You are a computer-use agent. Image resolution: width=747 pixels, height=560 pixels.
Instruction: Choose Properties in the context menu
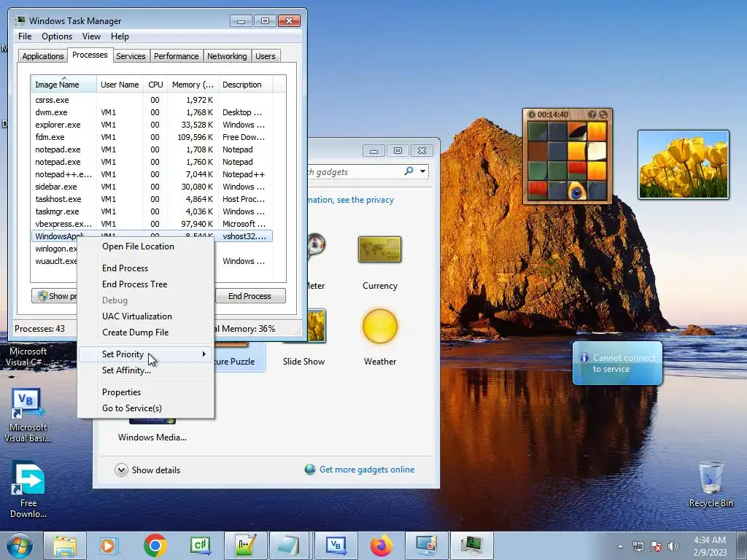(145, 392)
